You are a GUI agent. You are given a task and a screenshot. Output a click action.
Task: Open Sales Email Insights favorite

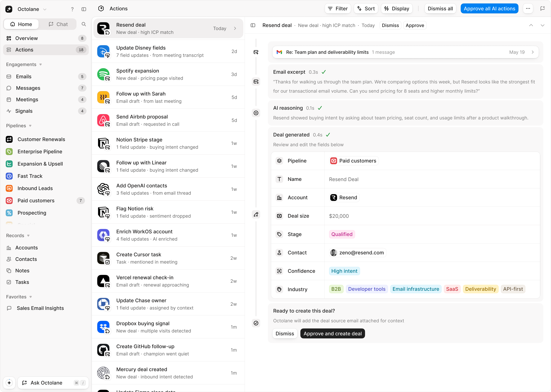[46, 308]
